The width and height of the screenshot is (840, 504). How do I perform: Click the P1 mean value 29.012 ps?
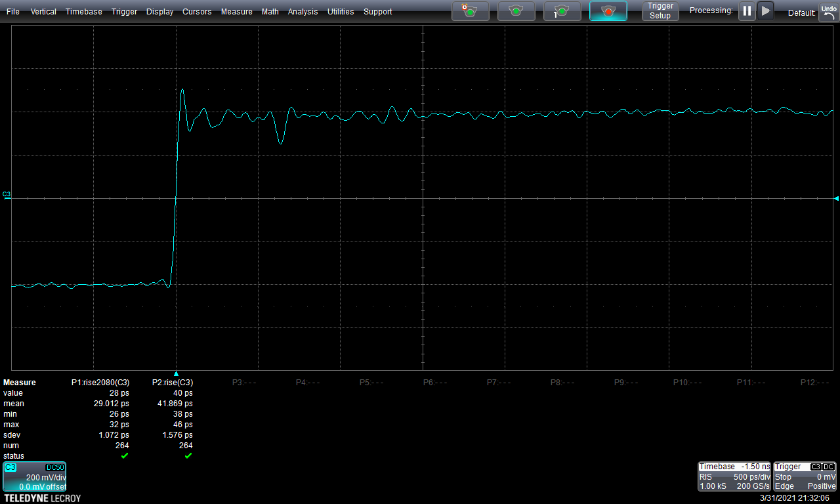(112, 404)
